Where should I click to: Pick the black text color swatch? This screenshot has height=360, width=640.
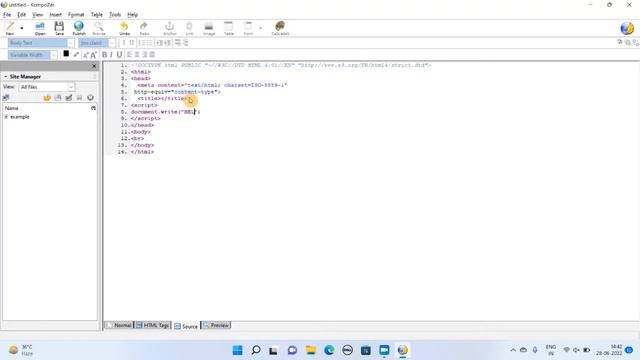click(x=66, y=53)
